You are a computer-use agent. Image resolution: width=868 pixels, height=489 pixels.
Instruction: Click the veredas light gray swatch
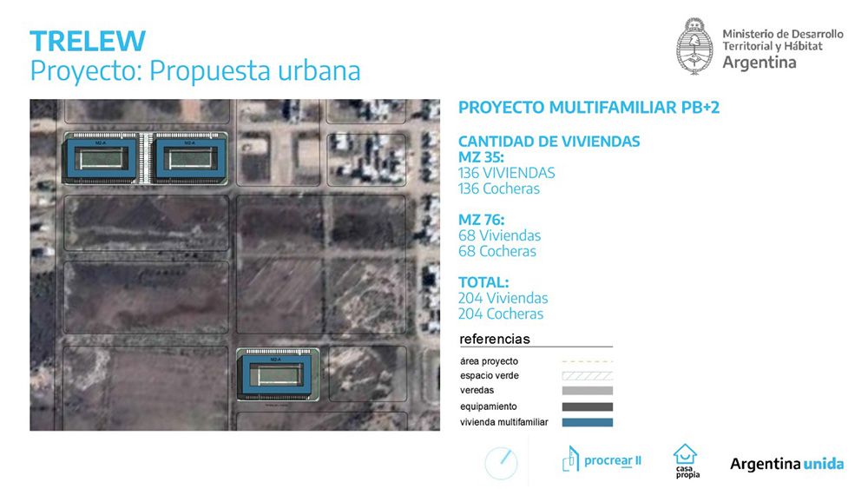[587, 391]
